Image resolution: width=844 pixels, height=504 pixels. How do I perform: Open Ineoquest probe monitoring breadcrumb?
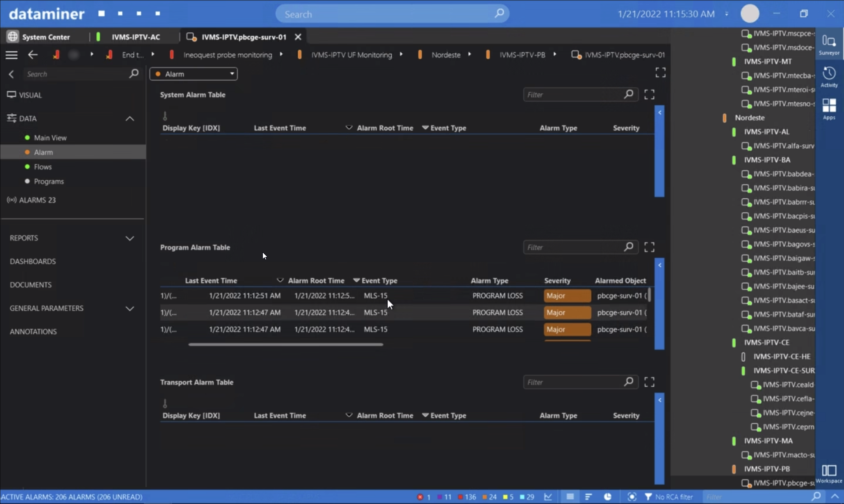(228, 55)
